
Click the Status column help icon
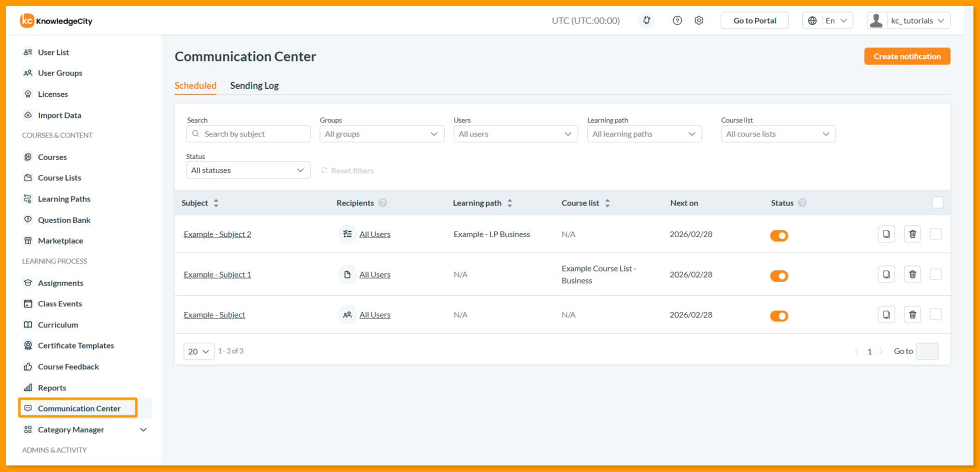point(803,203)
